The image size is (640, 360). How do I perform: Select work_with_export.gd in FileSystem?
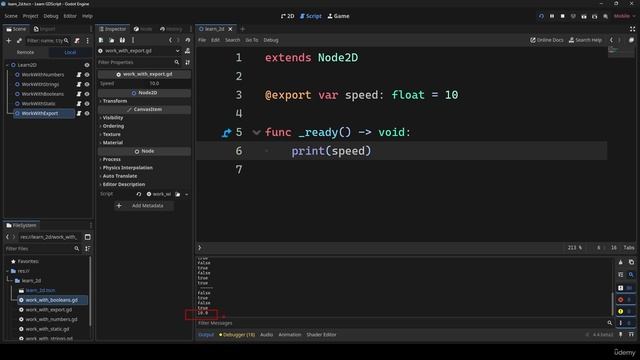coord(49,310)
